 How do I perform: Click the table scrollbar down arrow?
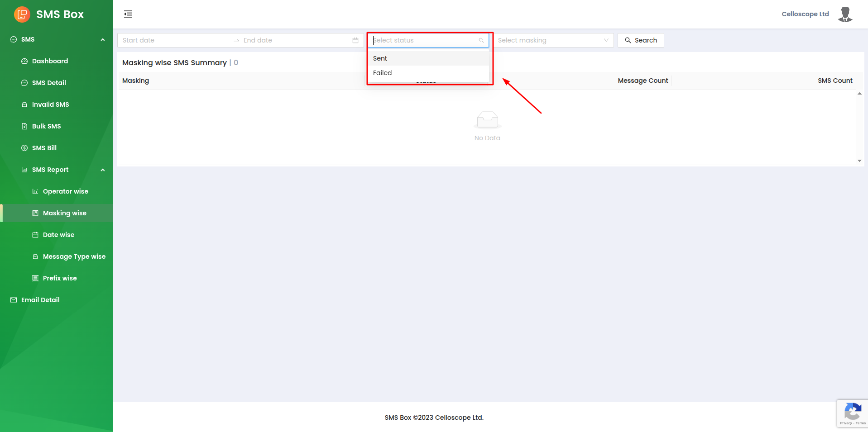pyautogui.click(x=859, y=161)
